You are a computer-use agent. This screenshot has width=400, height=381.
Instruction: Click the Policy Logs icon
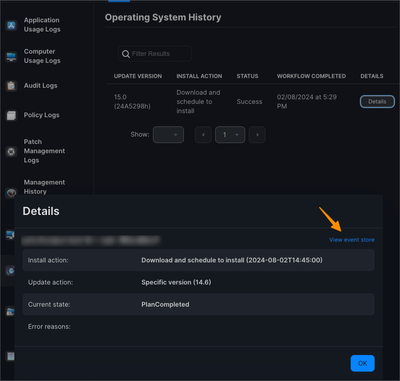point(11,115)
